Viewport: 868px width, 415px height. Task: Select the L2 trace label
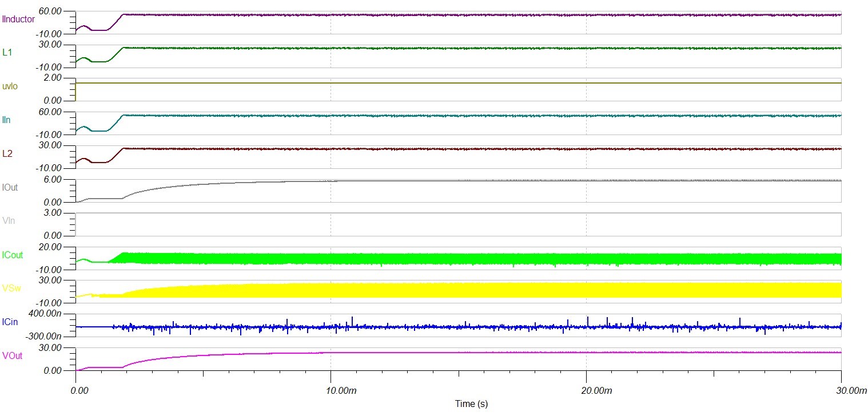point(7,153)
